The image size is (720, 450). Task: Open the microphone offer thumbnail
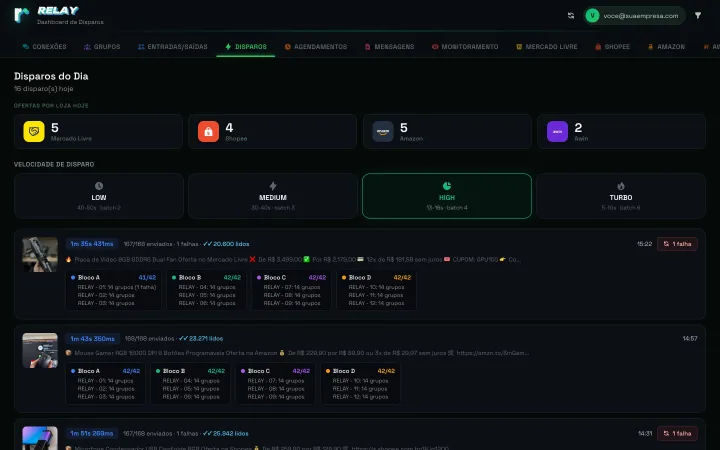40,438
